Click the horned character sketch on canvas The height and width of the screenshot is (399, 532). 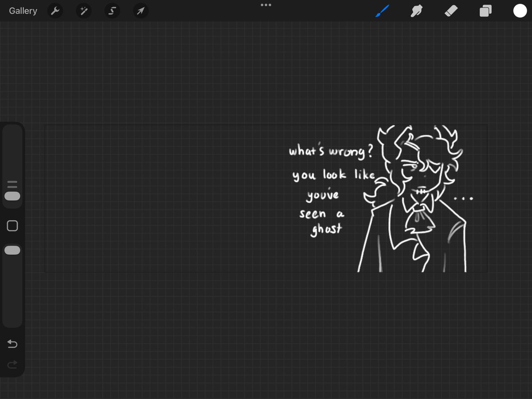pos(415,199)
